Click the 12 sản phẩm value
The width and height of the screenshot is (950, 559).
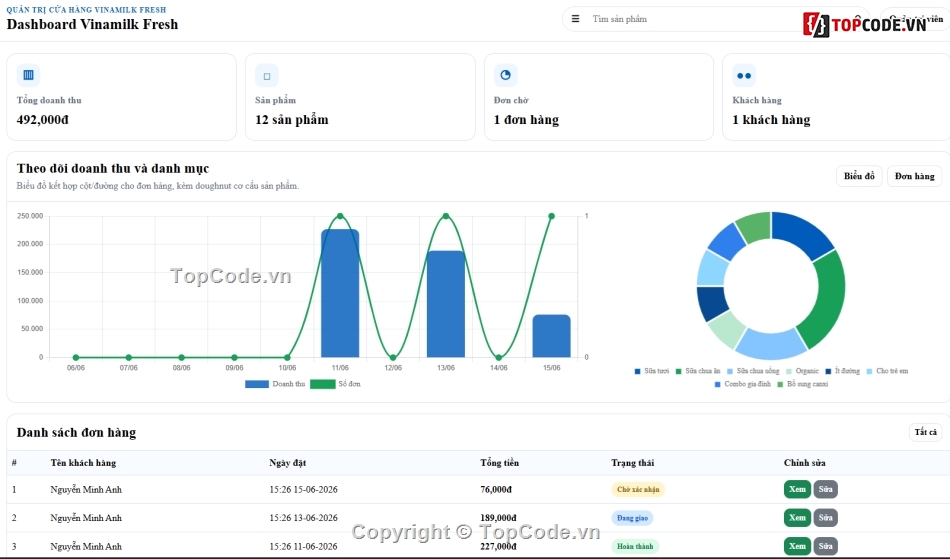click(291, 120)
